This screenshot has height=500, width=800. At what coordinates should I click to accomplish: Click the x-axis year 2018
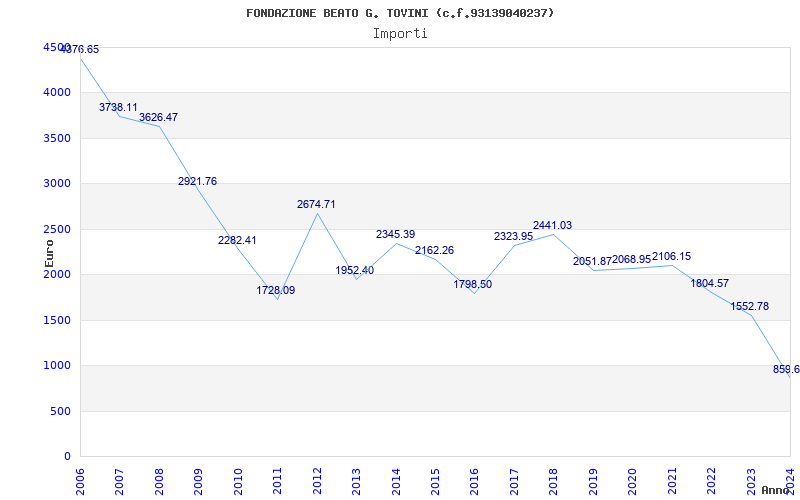554,482
